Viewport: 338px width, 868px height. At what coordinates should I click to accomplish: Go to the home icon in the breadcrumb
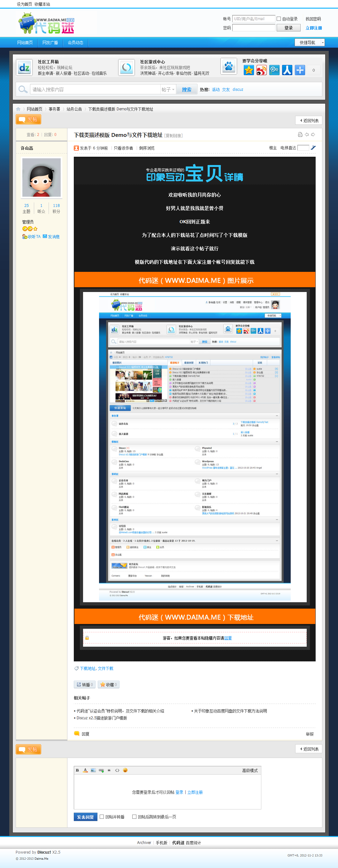click(18, 109)
